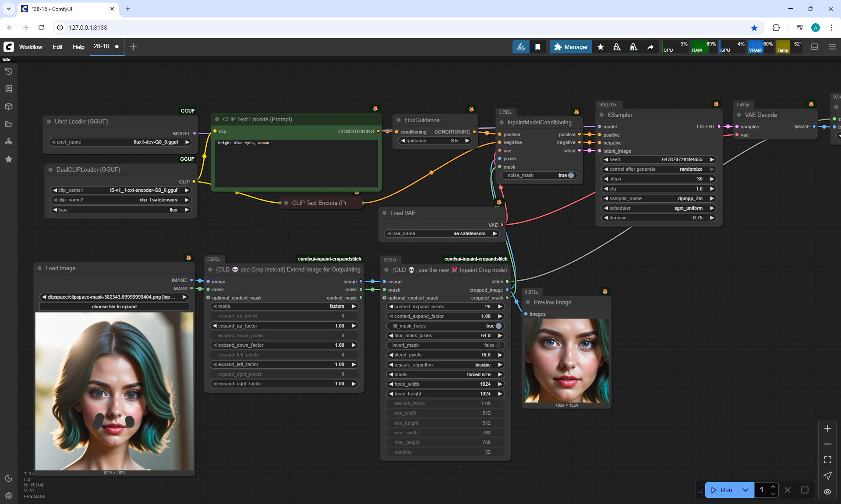Open vae_name ae.safetensors combo
This screenshot has height=504, width=841.
[x=442, y=233]
